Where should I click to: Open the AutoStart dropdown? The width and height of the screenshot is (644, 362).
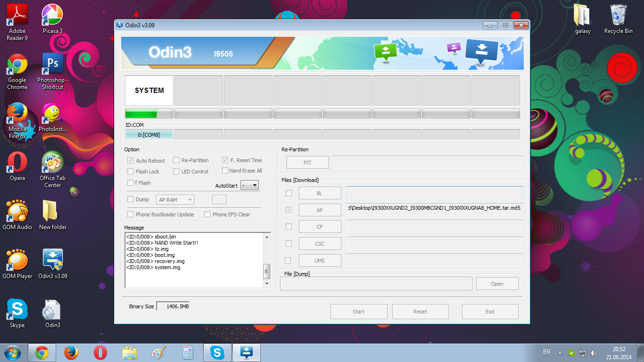pyautogui.click(x=250, y=185)
